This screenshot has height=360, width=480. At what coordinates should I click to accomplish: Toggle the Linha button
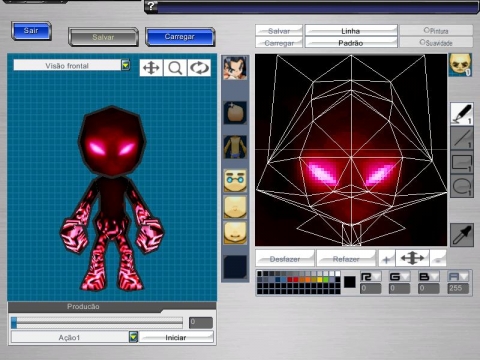(351, 31)
